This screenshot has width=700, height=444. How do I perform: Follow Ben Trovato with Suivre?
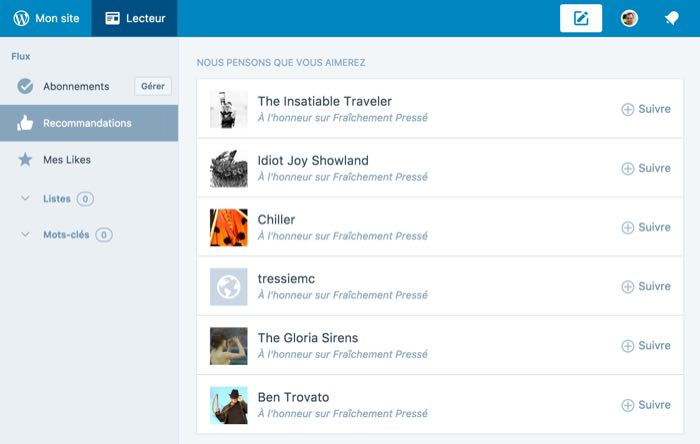pyautogui.click(x=646, y=404)
